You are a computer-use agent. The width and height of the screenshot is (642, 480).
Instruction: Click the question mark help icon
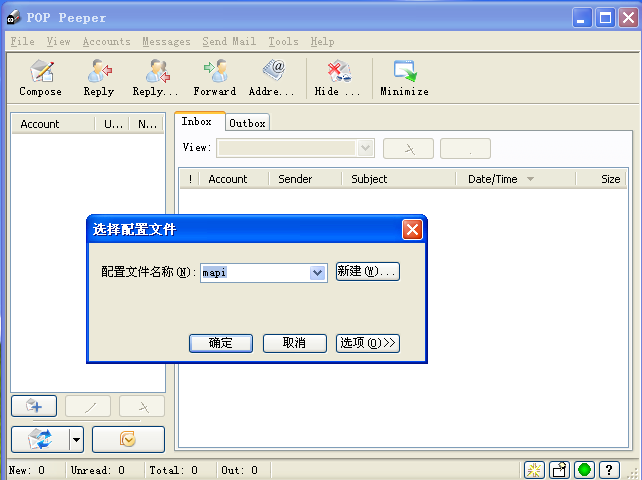(x=609, y=470)
